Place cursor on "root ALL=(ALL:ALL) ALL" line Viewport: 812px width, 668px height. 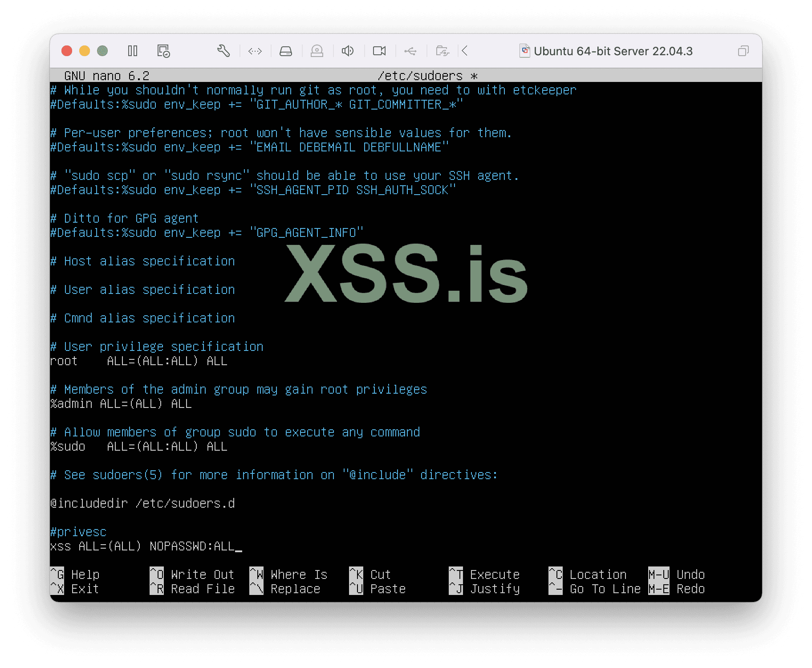tap(139, 361)
